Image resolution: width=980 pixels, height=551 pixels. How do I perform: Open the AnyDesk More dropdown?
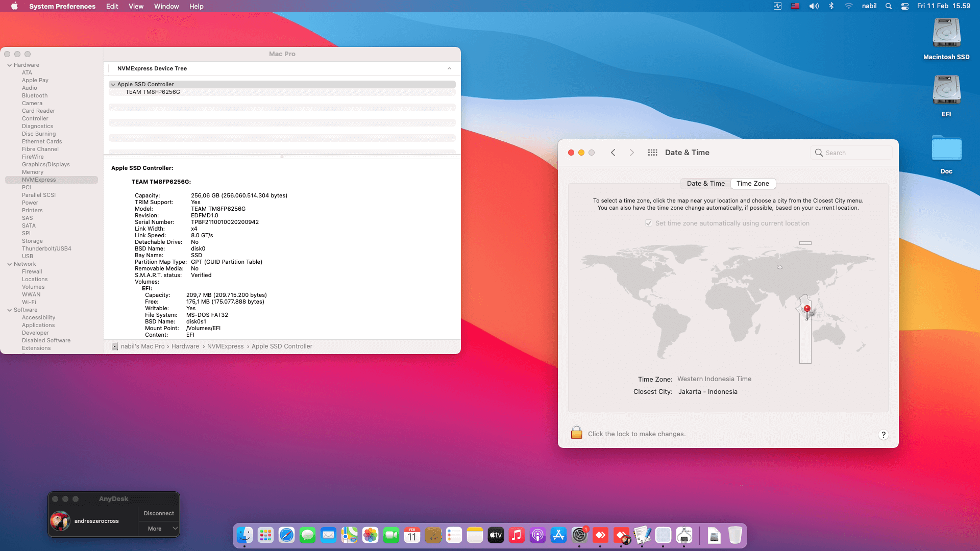click(159, 529)
